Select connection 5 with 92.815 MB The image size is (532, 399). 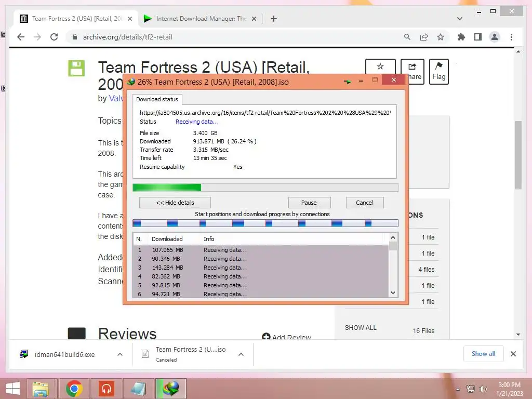click(x=261, y=285)
